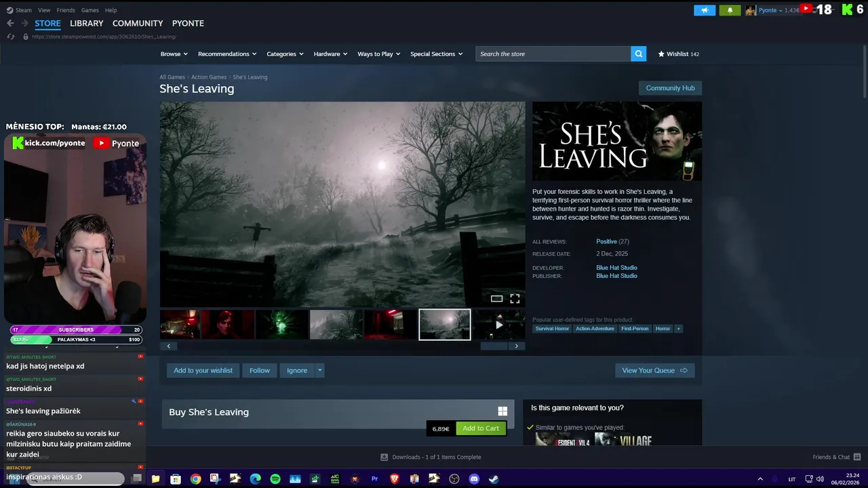Open the green notifications bell

pyautogui.click(x=730, y=10)
